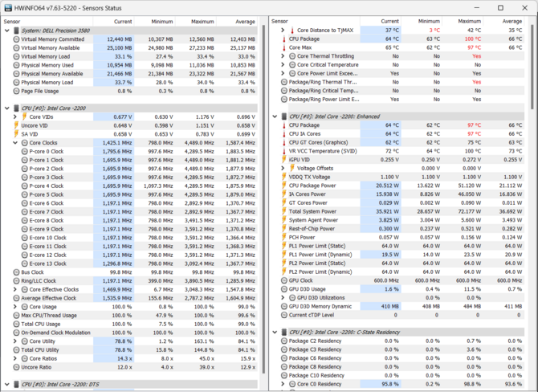Viewport: 538px width, 392px height.
Task: Click the left pane Minimum column header
Action: pyautogui.click(x=154, y=21)
